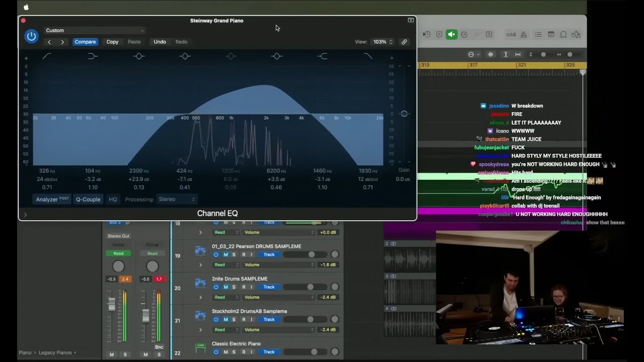Select the 6200 Hz parametric band icon
The width and height of the screenshot is (644, 362).
click(x=277, y=56)
